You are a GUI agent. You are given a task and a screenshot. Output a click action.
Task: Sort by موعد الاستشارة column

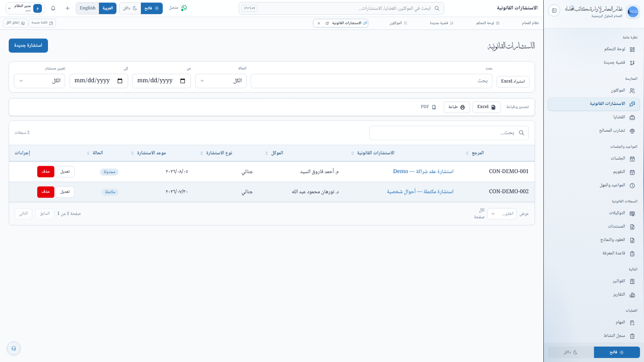tap(149, 153)
